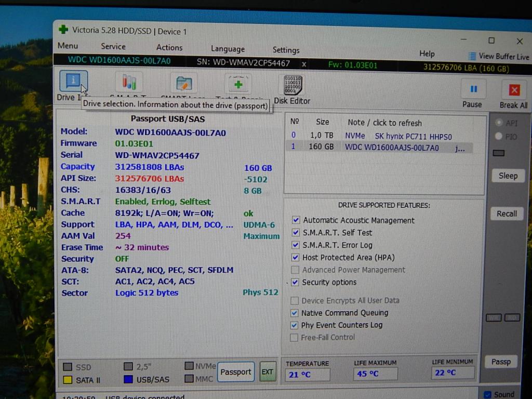
Task: Click the Passp button
Action: [501, 362]
